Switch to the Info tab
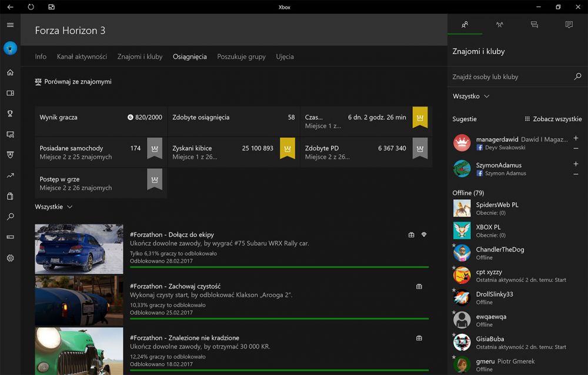Screen dimensions: 588x375 tap(41, 57)
